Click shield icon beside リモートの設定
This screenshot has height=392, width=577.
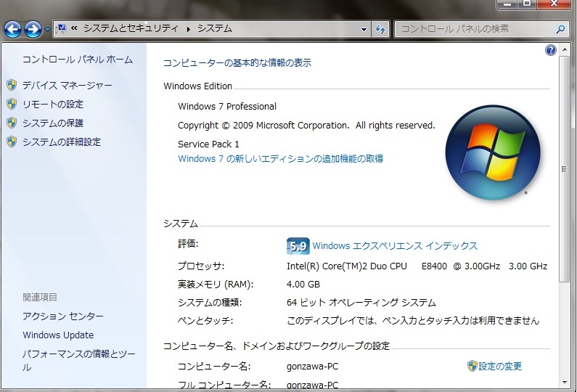[x=12, y=104]
